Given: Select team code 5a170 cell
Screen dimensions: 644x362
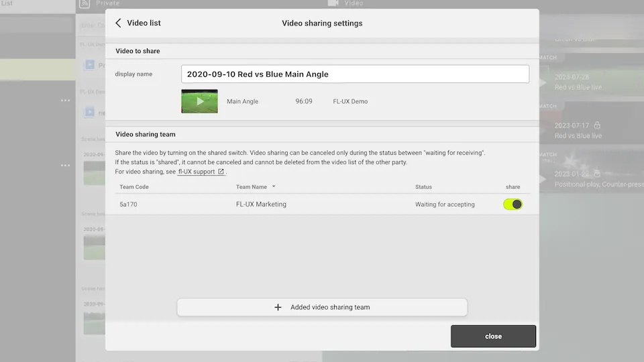Looking at the screenshot, I should [128, 204].
